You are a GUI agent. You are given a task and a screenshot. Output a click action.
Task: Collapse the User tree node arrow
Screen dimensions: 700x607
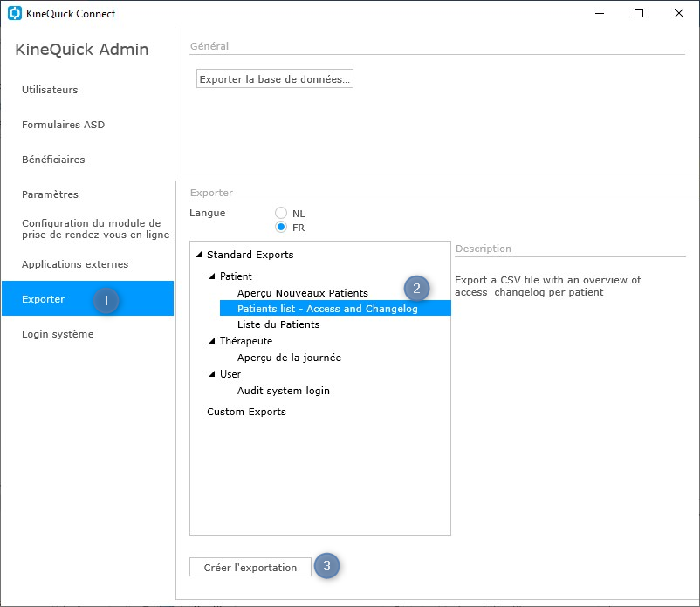click(x=212, y=374)
